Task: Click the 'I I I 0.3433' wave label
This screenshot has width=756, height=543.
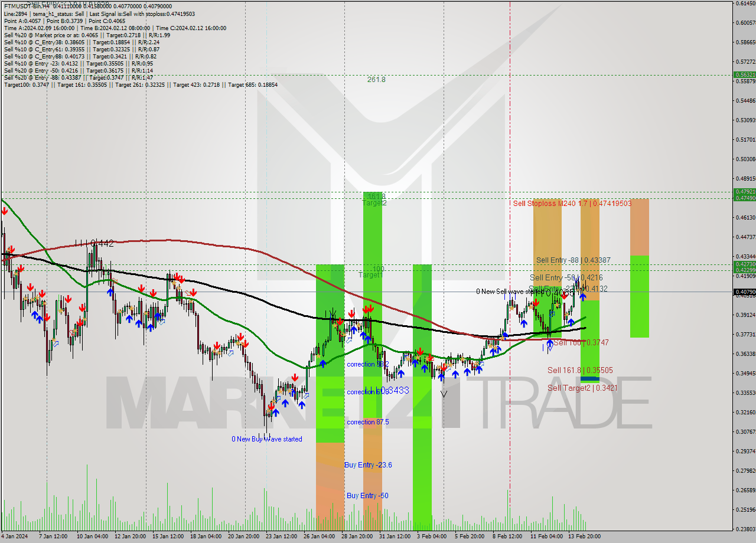Action: coord(387,390)
